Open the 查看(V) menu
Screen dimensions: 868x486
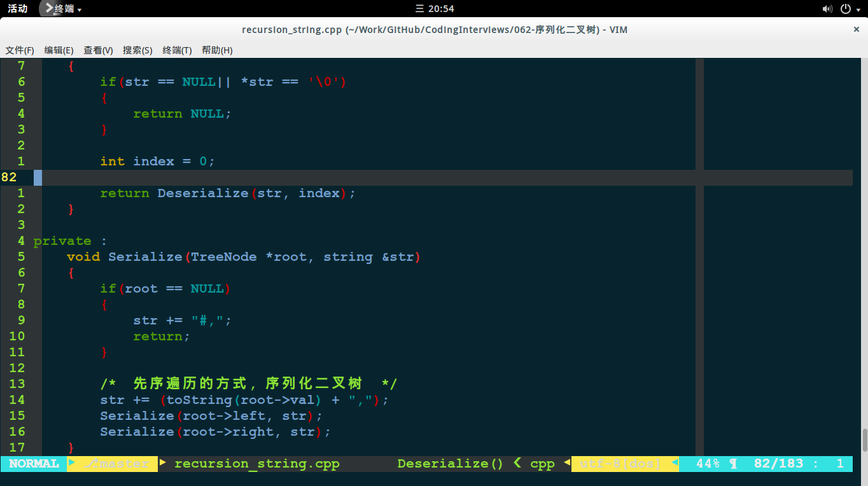[x=98, y=50]
